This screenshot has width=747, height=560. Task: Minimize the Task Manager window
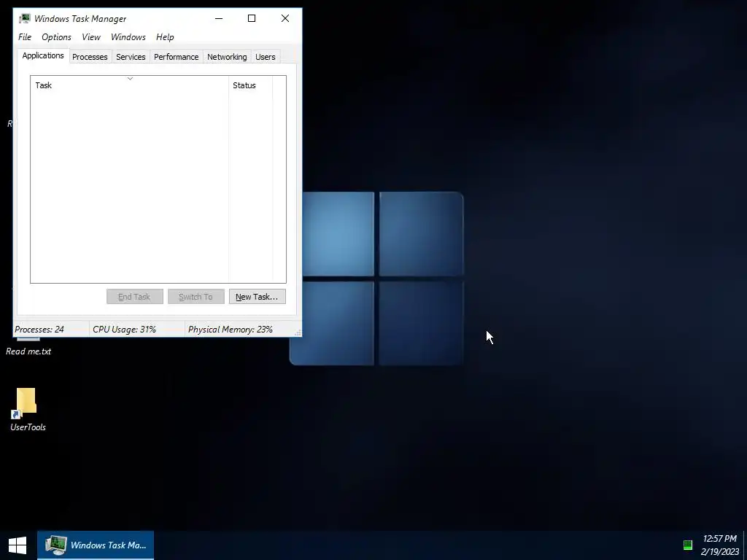(x=219, y=18)
